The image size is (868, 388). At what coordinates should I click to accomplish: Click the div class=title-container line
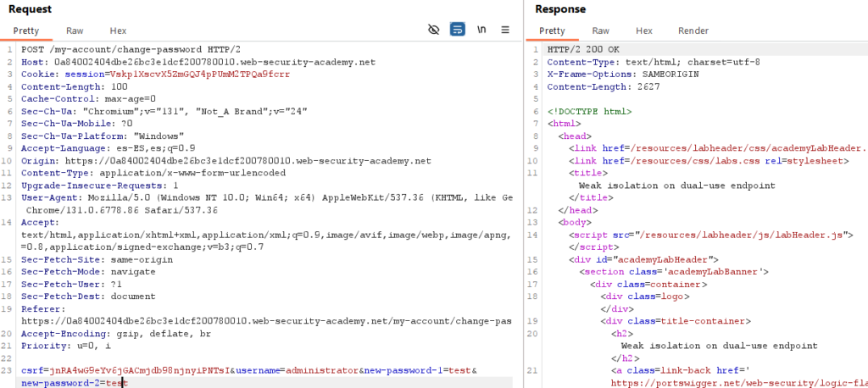[676, 321]
